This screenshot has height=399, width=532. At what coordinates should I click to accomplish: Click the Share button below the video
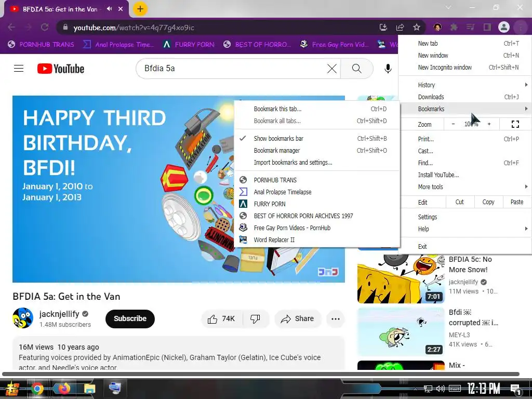click(297, 318)
